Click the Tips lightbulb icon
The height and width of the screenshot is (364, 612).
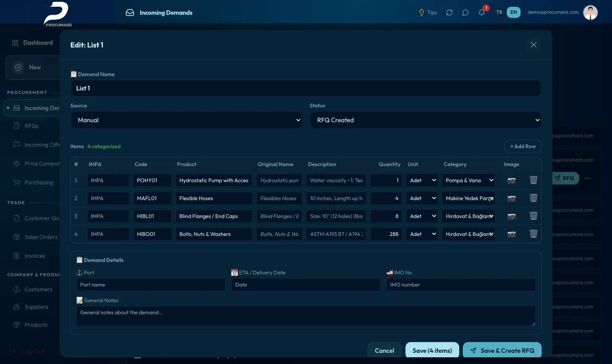click(x=421, y=13)
